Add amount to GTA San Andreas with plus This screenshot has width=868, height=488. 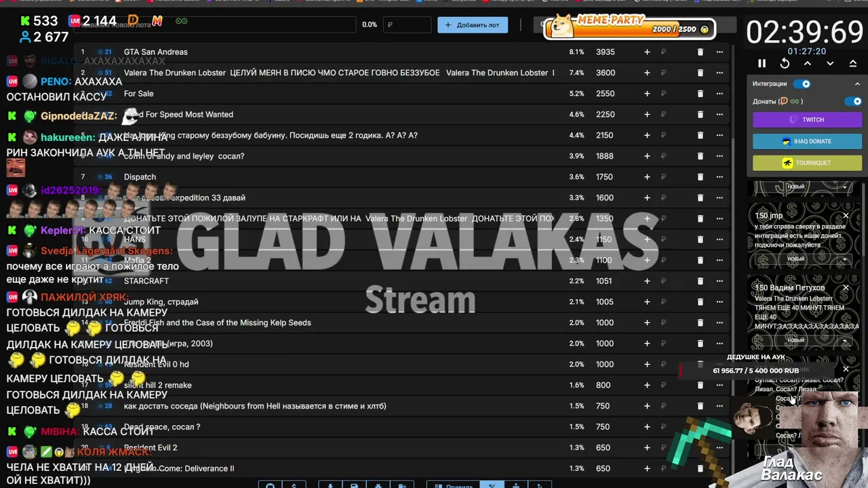[x=647, y=52]
